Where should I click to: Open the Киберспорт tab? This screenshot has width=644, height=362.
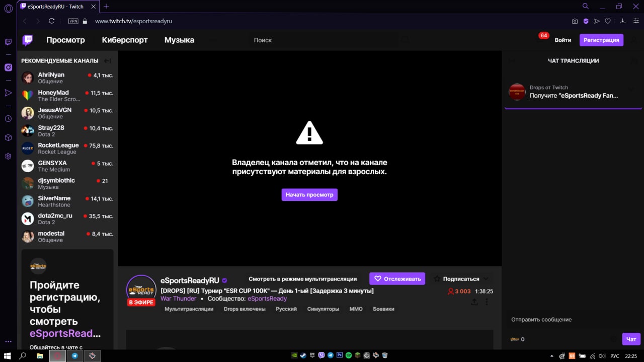[125, 40]
